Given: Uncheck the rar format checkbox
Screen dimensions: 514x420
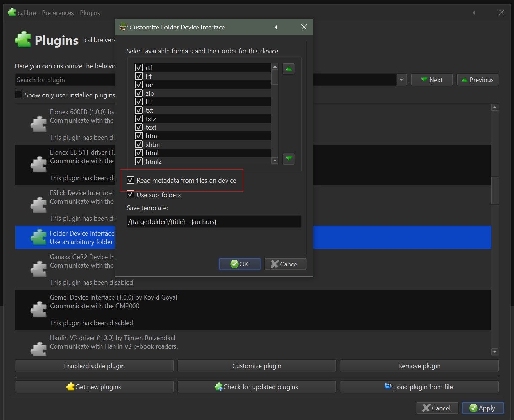Looking at the screenshot, I should pos(139,85).
